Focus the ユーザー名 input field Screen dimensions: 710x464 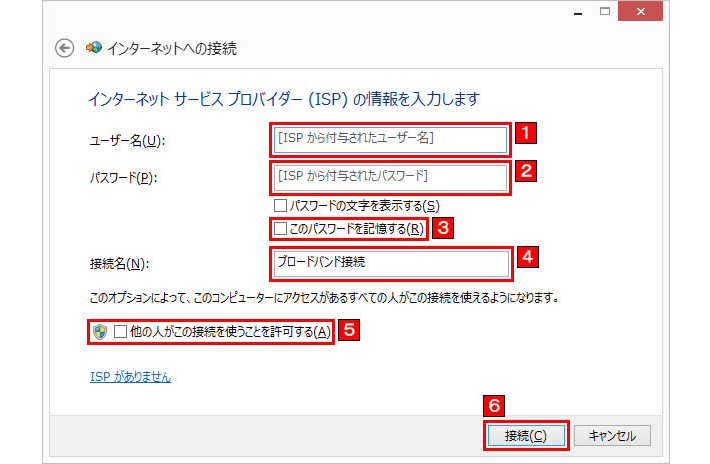click(390, 138)
